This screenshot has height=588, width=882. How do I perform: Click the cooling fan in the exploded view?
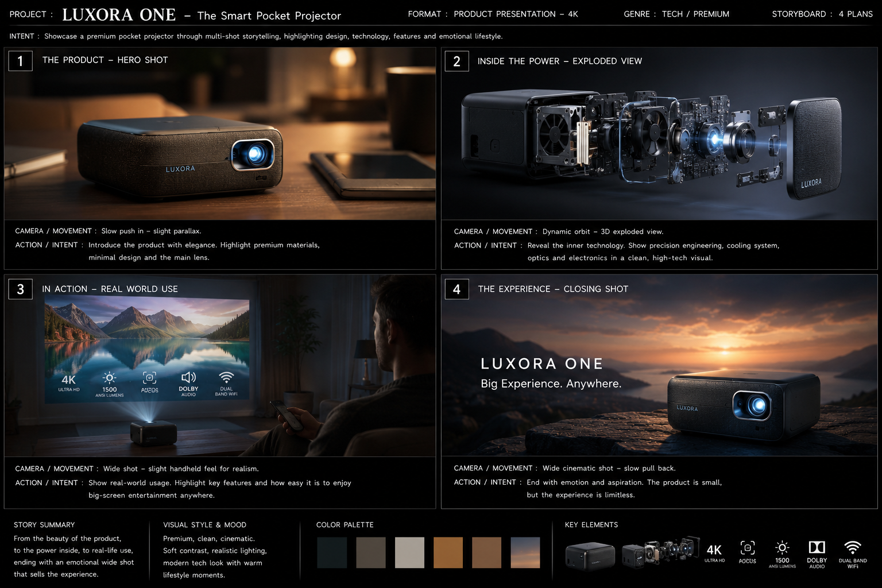555,134
